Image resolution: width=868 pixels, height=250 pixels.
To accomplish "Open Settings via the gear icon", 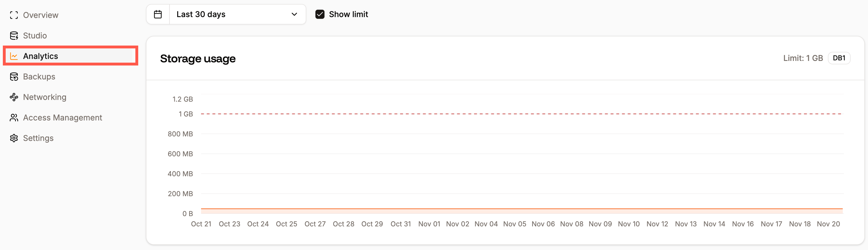I will tap(14, 138).
